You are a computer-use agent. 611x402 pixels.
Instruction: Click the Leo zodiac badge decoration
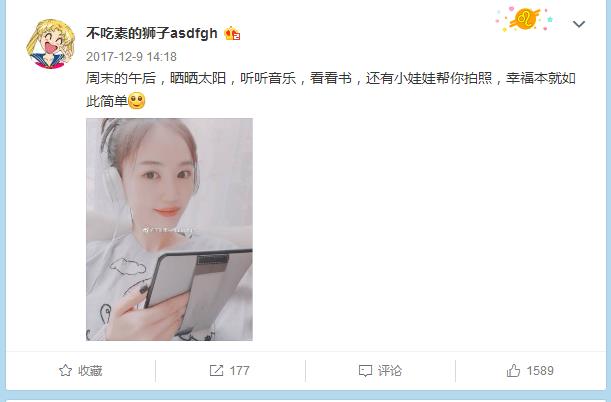click(x=524, y=19)
